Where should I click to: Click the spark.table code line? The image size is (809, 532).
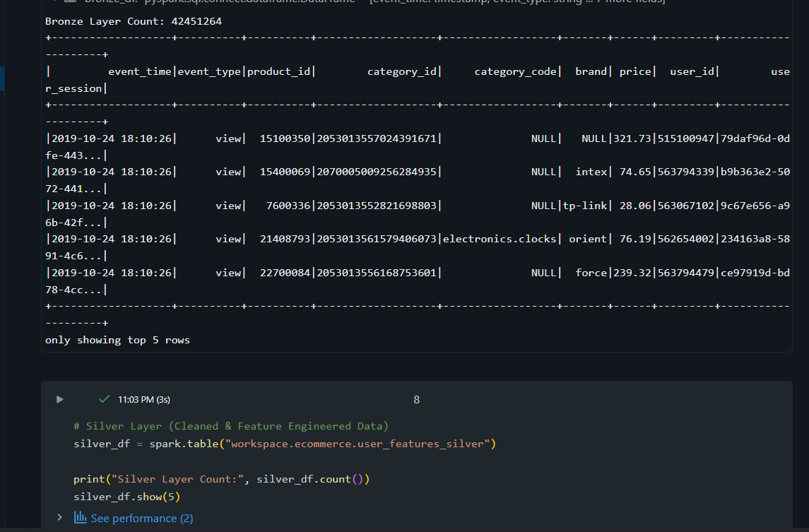click(284, 444)
